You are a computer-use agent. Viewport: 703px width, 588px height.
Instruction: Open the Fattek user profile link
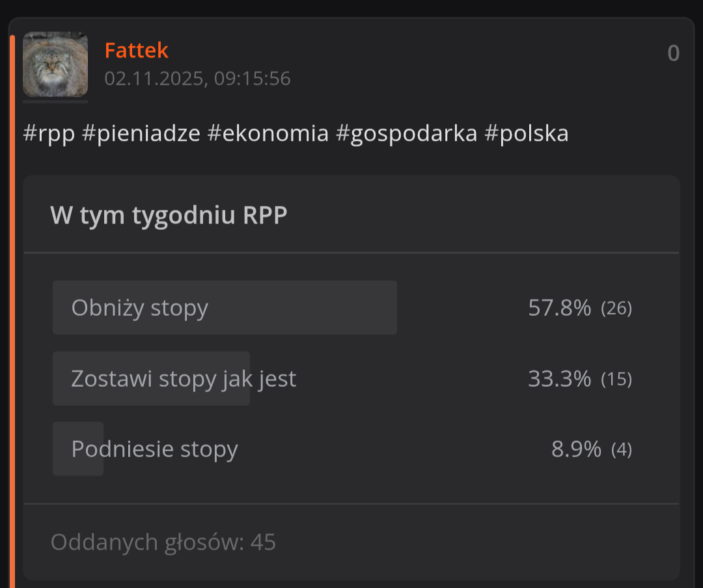[x=136, y=50]
